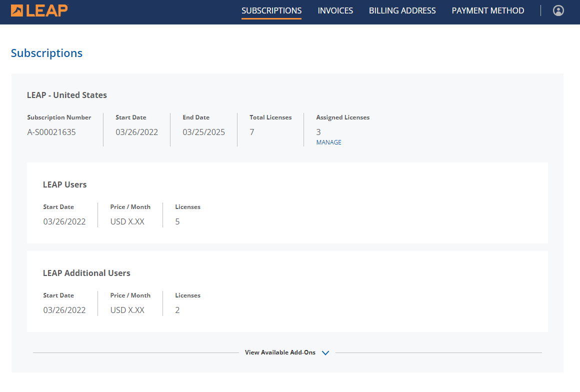
Task: Click the chevron beside View Available Add-Ons
Action: click(x=325, y=353)
